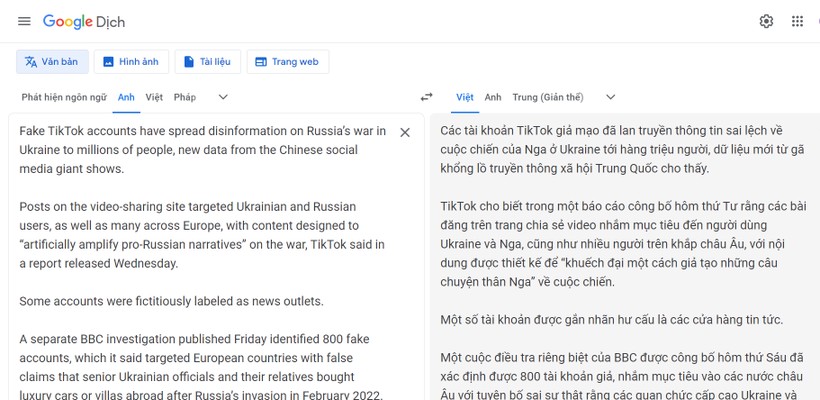Select Anh as source language
Viewport: 820px width, 400px height.
click(126, 97)
